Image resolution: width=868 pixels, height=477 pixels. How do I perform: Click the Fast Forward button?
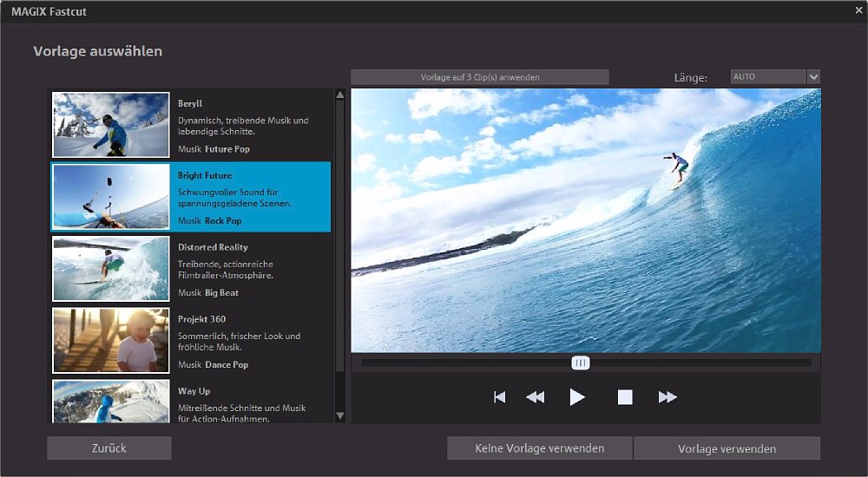pos(667,397)
